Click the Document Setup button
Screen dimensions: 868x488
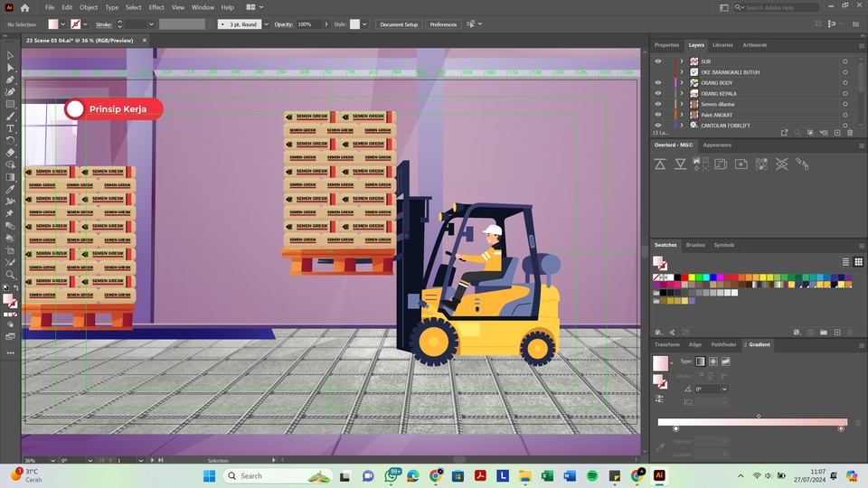coord(399,24)
